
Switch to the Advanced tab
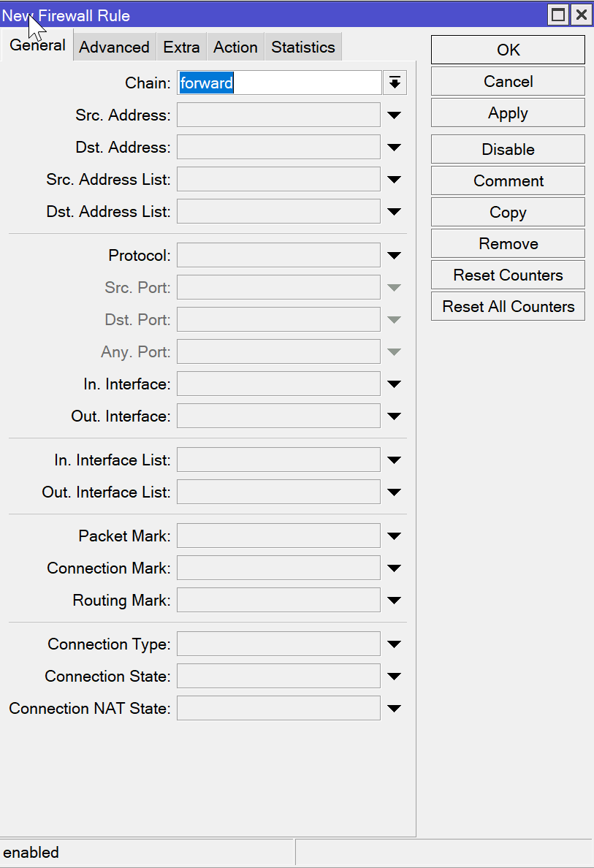114,45
